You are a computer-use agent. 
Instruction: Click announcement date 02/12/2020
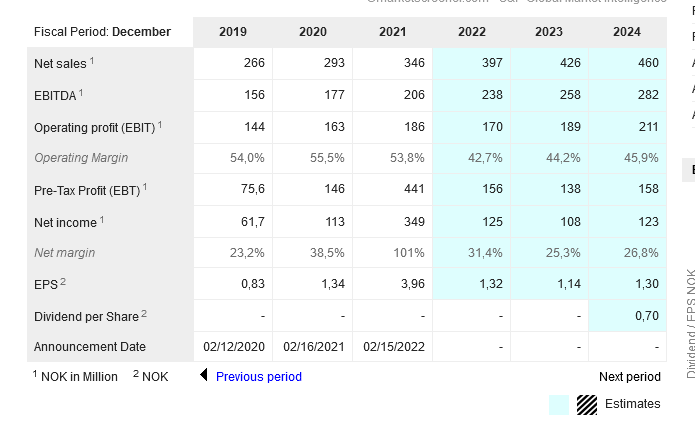[x=234, y=347]
